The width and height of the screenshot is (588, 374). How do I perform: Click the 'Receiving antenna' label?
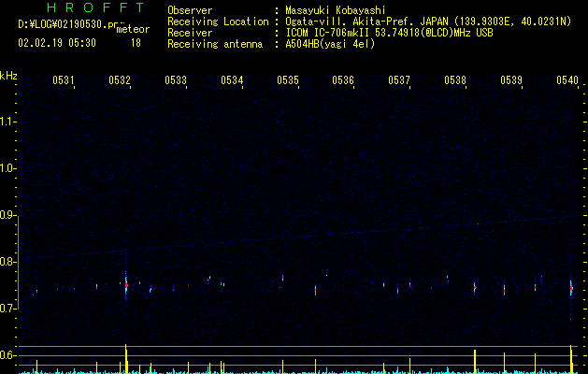pos(215,44)
